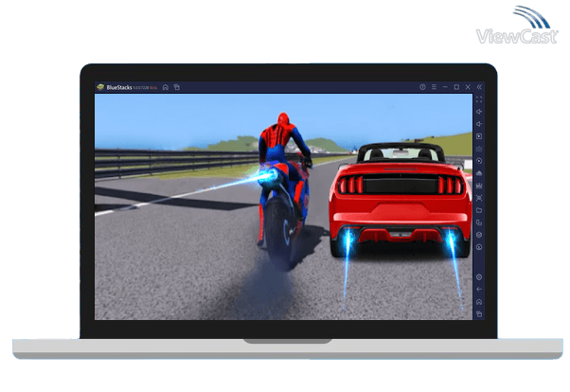Viewport: 570px width, 392px height.
Task: Open the game controls keyboard icon
Action: coord(479,149)
